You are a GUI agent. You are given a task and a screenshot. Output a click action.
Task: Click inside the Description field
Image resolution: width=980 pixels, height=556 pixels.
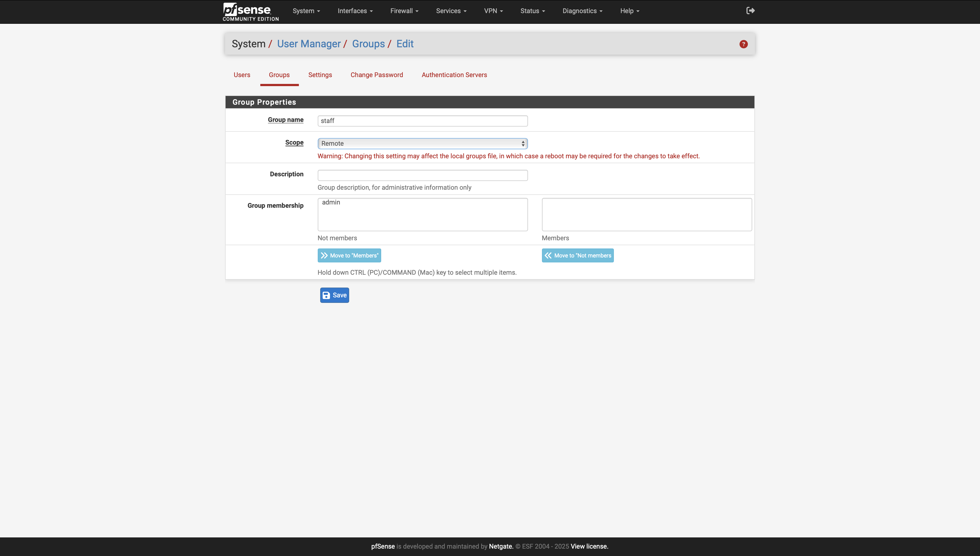422,175
